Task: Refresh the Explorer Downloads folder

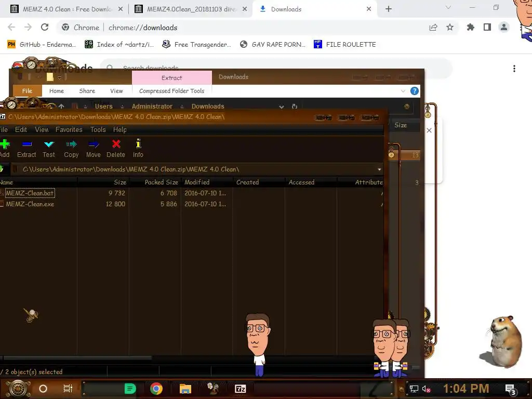Action: pyautogui.click(x=295, y=107)
